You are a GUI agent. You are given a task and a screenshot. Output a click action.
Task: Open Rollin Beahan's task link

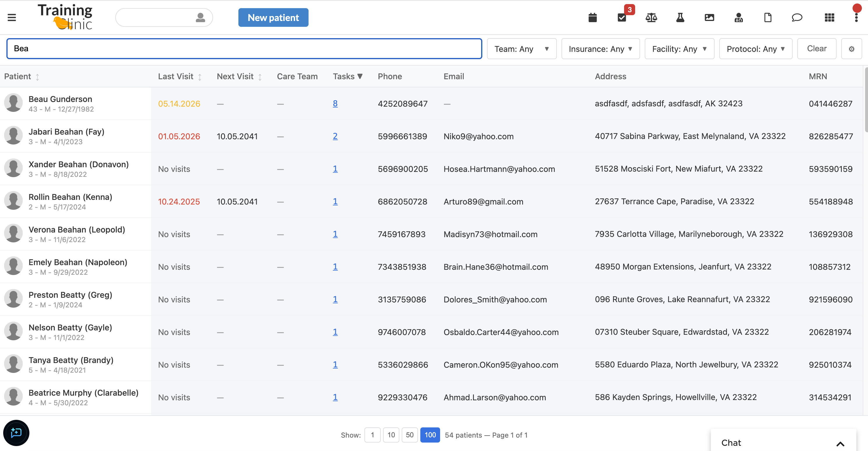coord(335,202)
